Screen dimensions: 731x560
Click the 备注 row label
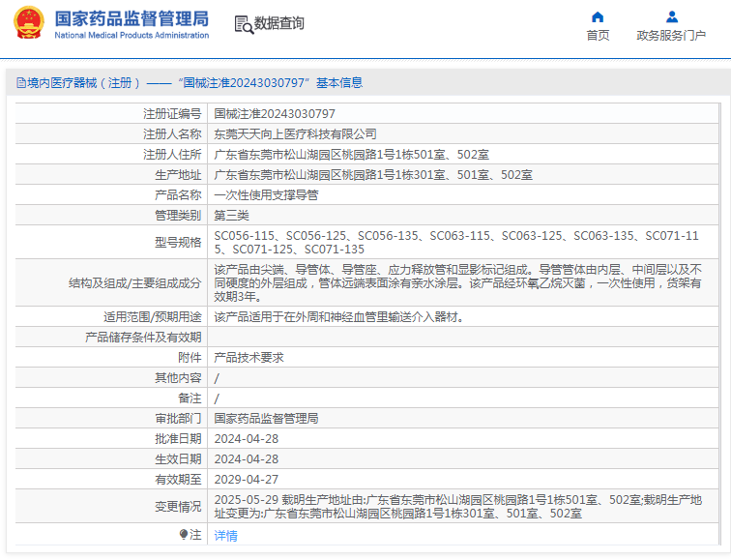click(x=190, y=398)
